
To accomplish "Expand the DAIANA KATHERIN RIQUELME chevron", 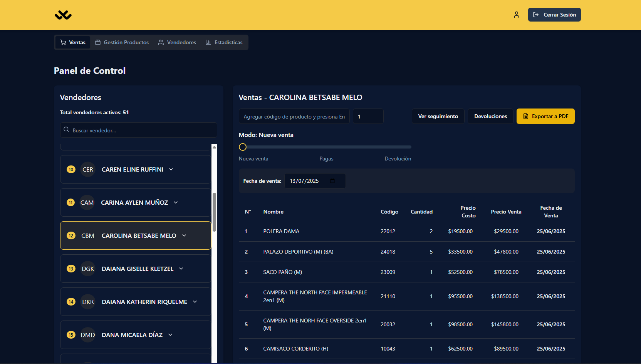I will point(195,302).
